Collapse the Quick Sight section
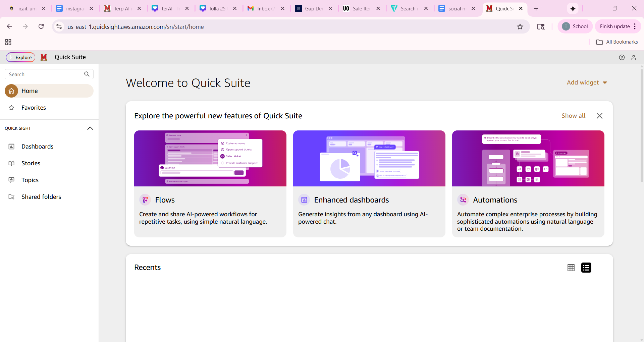 (x=90, y=128)
